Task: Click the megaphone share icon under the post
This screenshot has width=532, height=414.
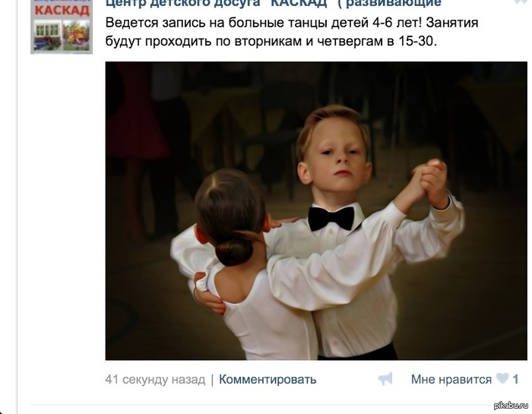Action: (385, 379)
